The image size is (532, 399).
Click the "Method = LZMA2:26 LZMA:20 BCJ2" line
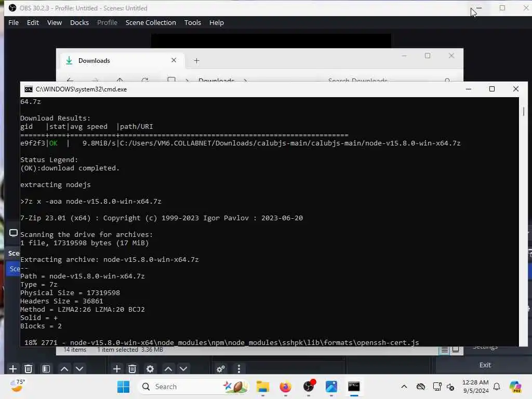point(83,309)
